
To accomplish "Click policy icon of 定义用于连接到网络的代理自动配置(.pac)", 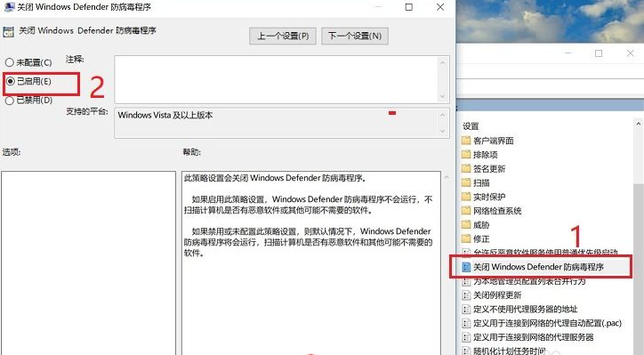I will coord(466,323).
